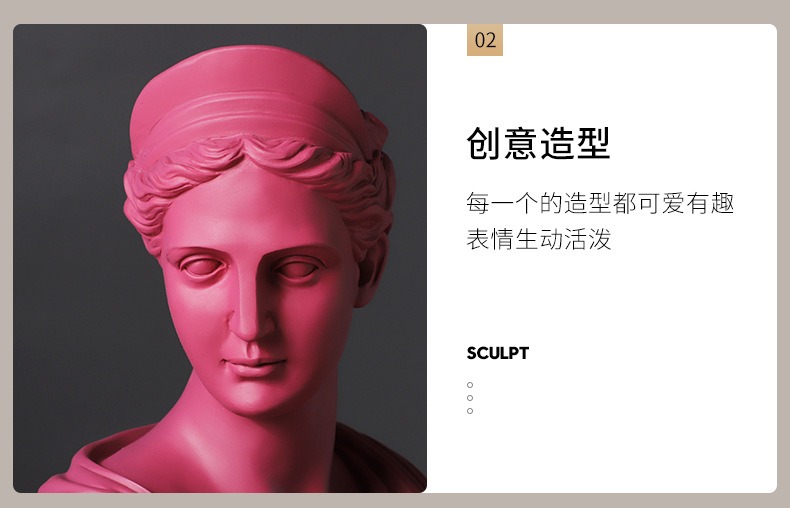Viewport: 790px width, 508px height.
Task: Select the bottom circle dot below SCULPT
Action: (x=470, y=411)
